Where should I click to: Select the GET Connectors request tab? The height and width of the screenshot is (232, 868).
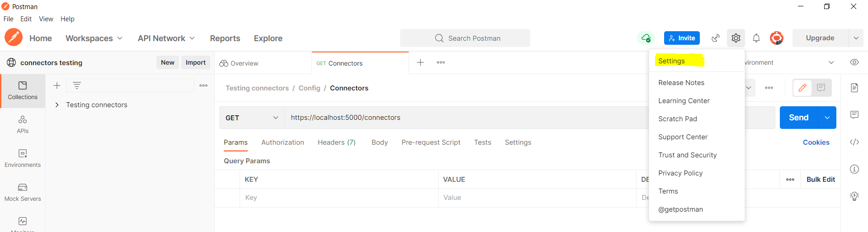(x=360, y=63)
